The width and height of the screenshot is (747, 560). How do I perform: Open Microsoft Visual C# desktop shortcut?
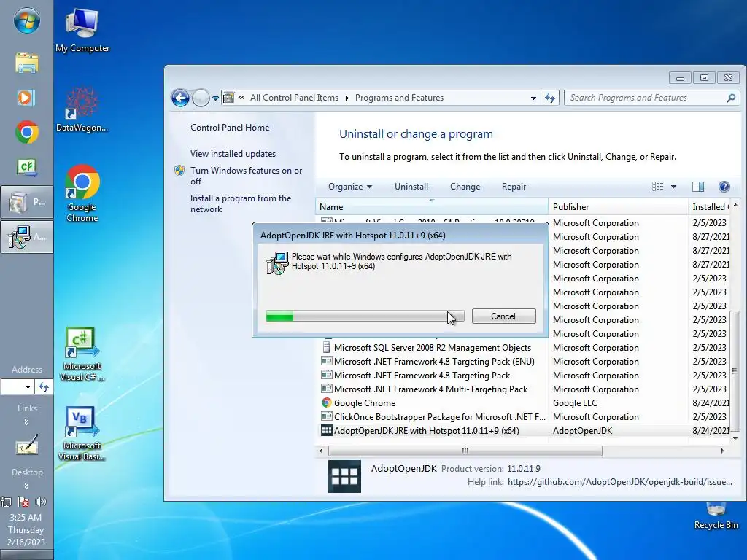82,354
